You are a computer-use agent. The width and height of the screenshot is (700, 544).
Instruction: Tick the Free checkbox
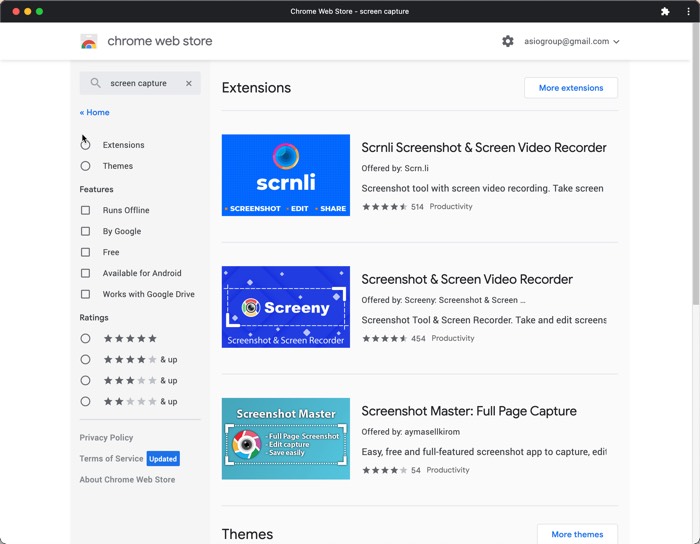tap(85, 252)
